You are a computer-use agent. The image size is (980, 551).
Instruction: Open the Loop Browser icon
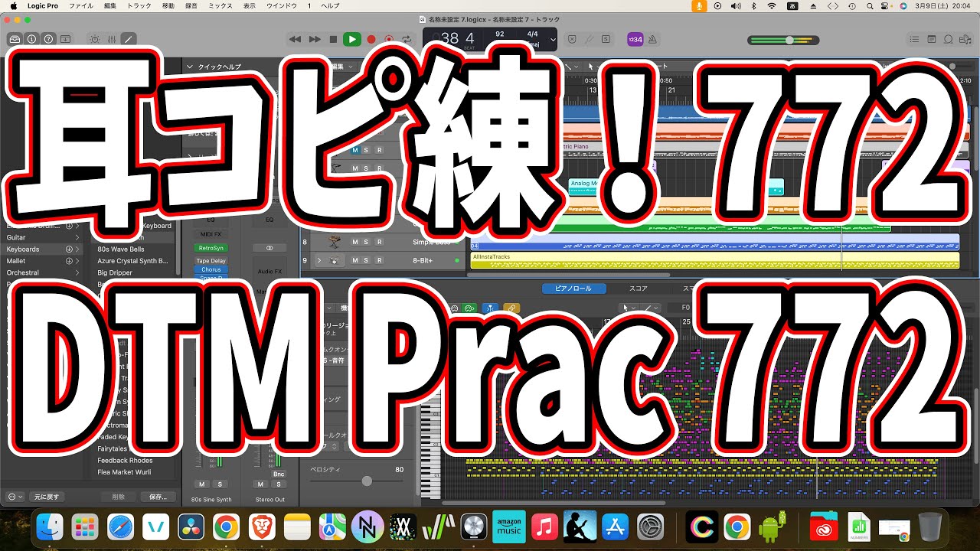[x=949, y=39]
